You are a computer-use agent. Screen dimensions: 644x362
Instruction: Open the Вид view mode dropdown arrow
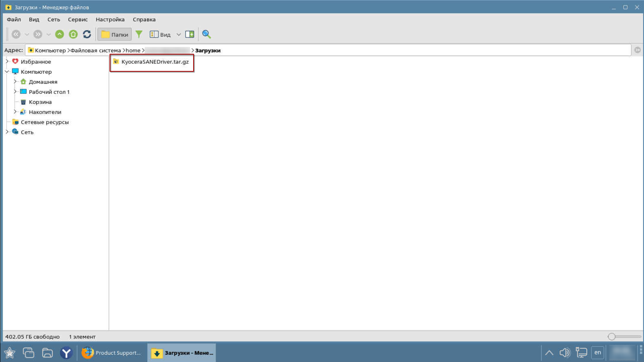(178, 35)
